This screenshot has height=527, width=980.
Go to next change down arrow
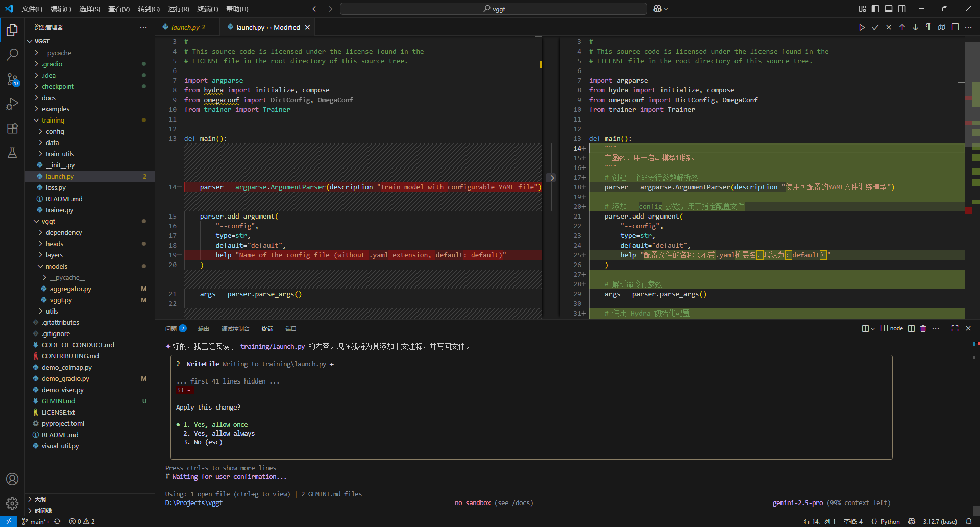(915, 27)
